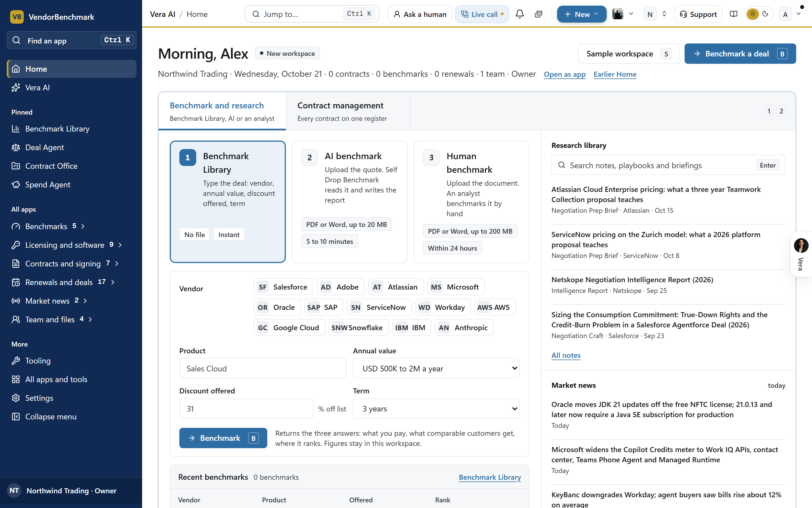
Task: Open All apps and tools
Action: coord(71,379)
